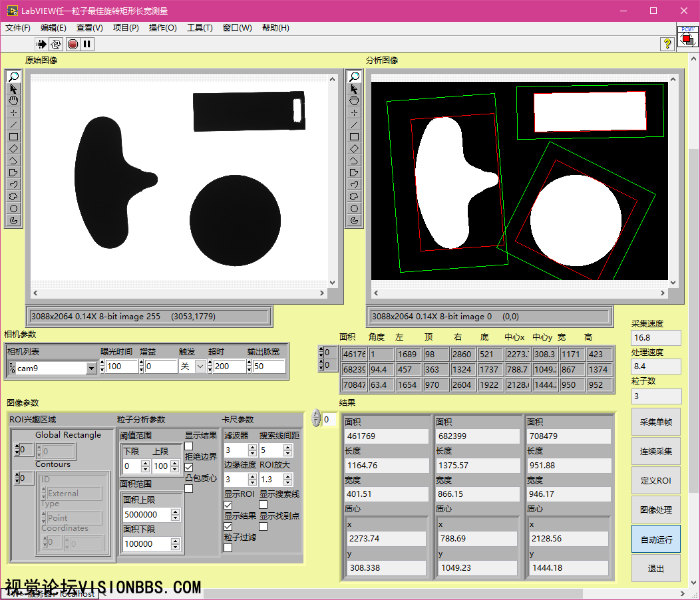The width and height of the screenshot is (700, 600).
Task: Pick the oval tool in the 分析图像 palette
Action: [x=354, y=208]
